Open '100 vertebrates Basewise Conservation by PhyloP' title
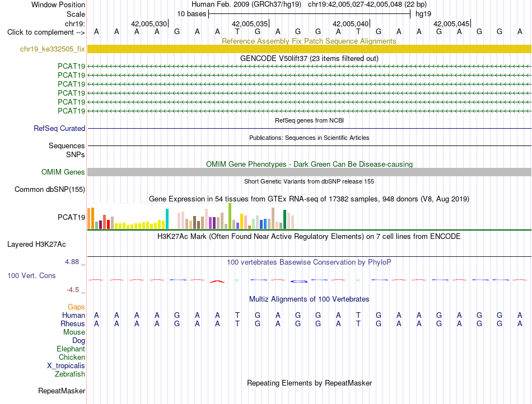532x404 pixels. point(309,262)
